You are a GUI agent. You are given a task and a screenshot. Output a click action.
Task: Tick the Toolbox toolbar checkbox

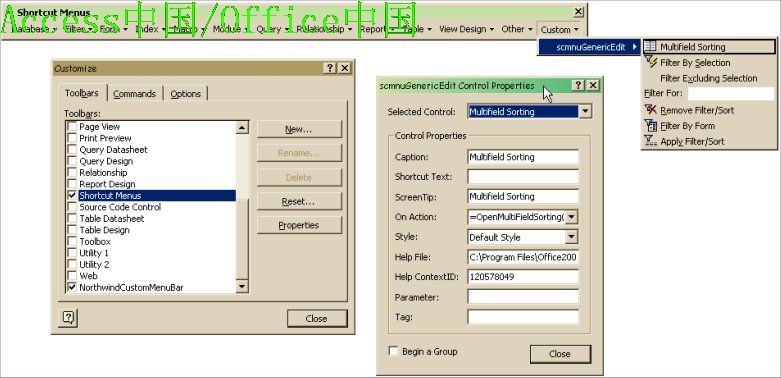point(72,242)
